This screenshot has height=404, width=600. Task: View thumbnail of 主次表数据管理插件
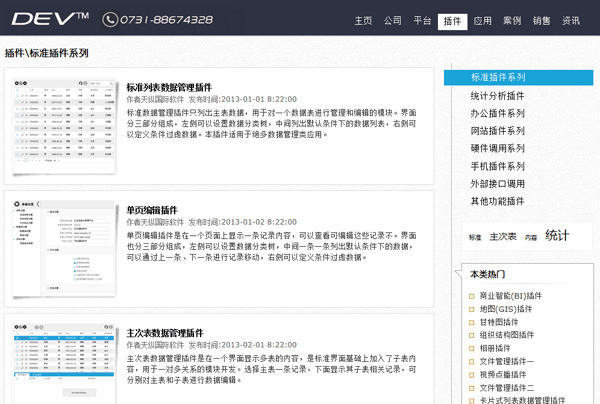click(64, 363)
